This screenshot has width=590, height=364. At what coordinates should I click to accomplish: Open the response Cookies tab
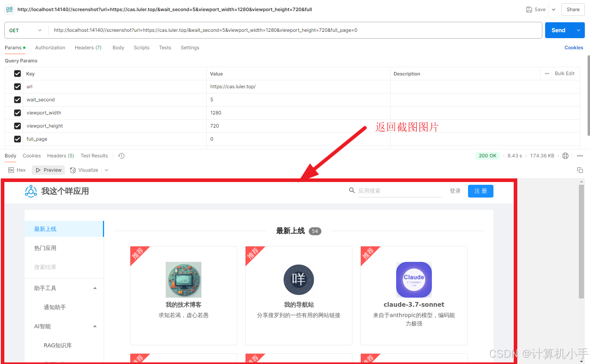tap(32, 156)
